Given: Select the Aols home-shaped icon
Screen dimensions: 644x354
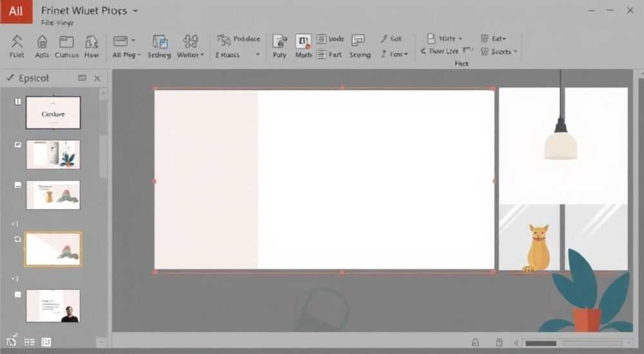Looking at the screenshot, I should [42, 42].
